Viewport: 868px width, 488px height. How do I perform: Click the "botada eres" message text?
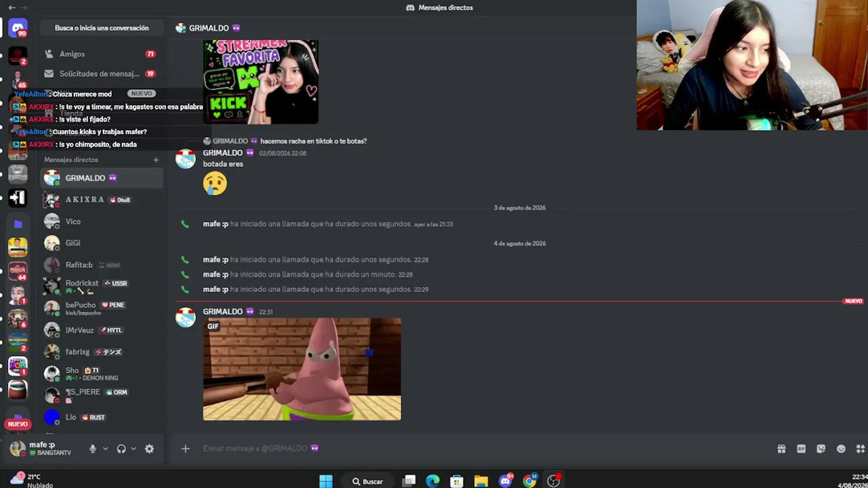click(223, 164)
